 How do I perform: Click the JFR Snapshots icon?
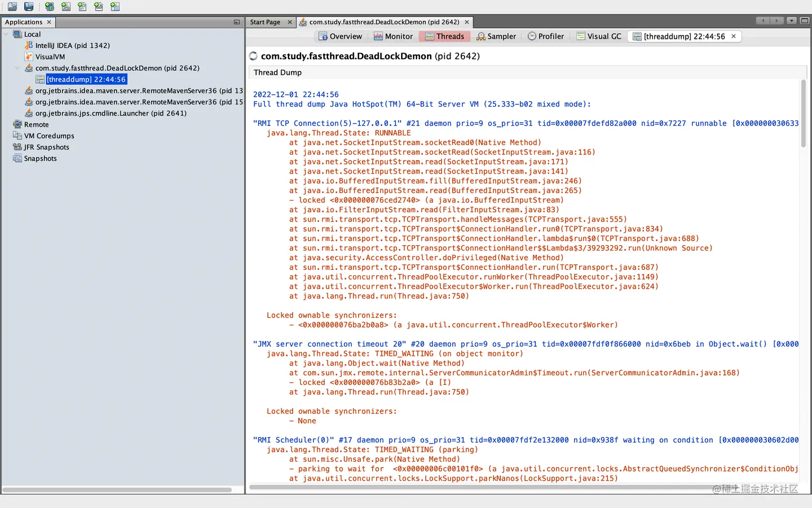point(17,147)
